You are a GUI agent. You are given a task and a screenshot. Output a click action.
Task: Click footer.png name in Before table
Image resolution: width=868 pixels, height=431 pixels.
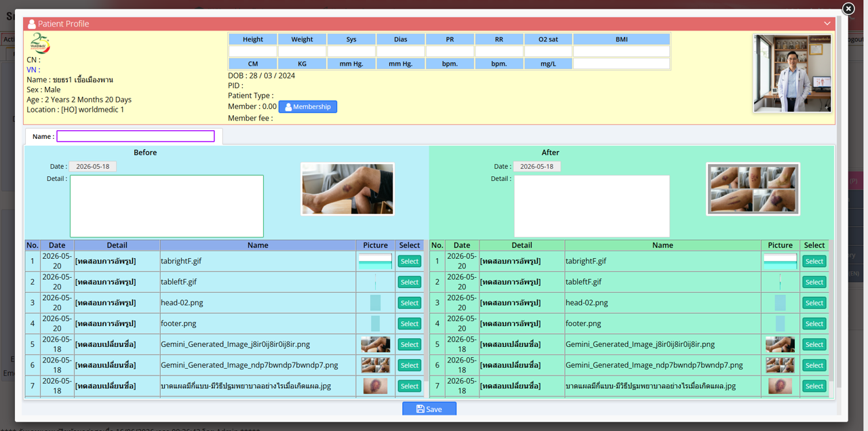(x=178, y=323)
